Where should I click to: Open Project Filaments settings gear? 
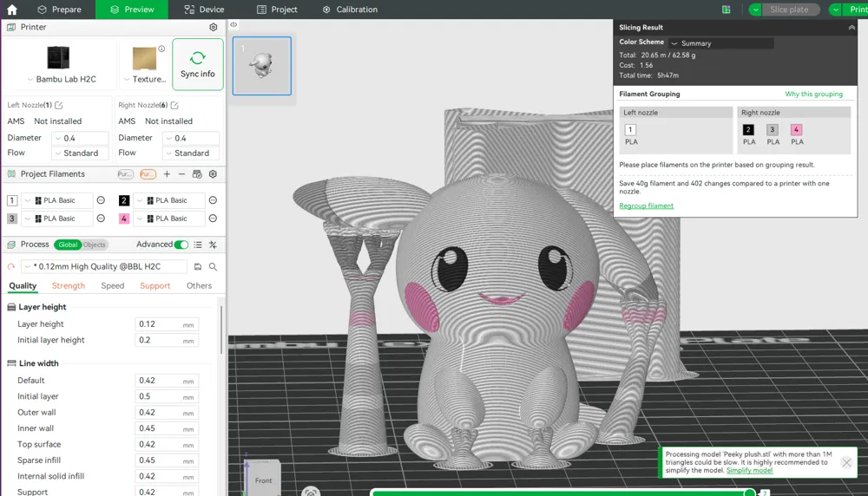pos(214,174)
